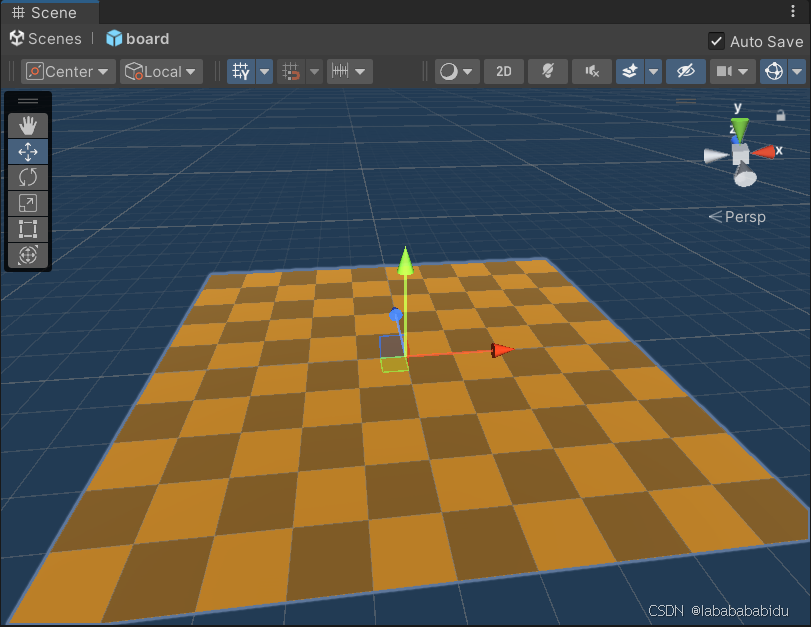Click the move handle red X arrow
The image size is (811, 627).
(502, 350)
